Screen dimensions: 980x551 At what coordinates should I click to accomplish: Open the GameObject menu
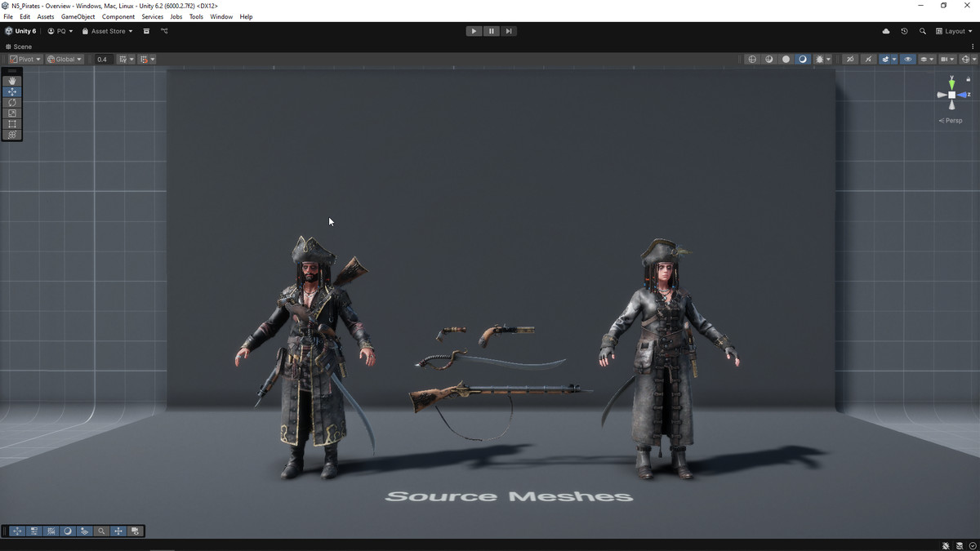pos(78,16)
